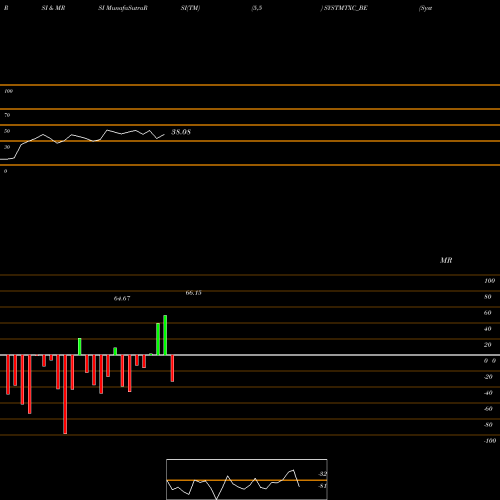Screen dimensions: 500x500
Task: Click the 20 label on MR axis
Action: coord(488,345)
